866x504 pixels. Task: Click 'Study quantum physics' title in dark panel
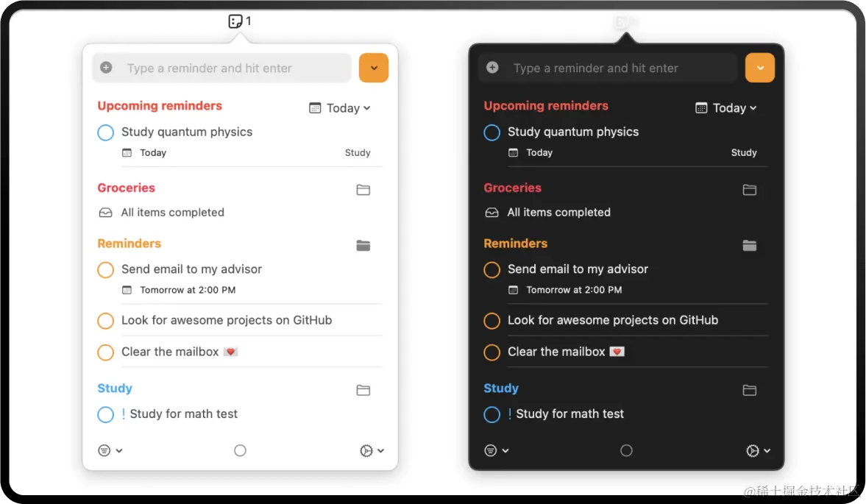[x=572, y=132]
